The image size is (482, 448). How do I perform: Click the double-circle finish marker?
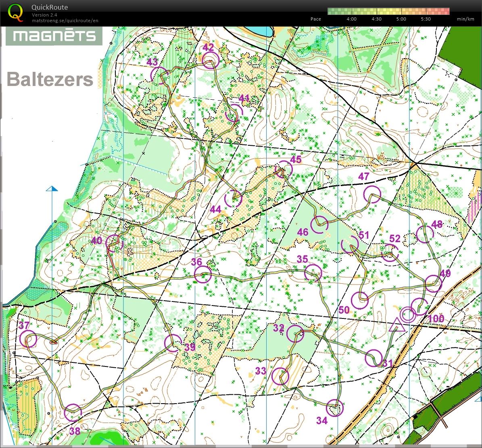tap(407, 314)
